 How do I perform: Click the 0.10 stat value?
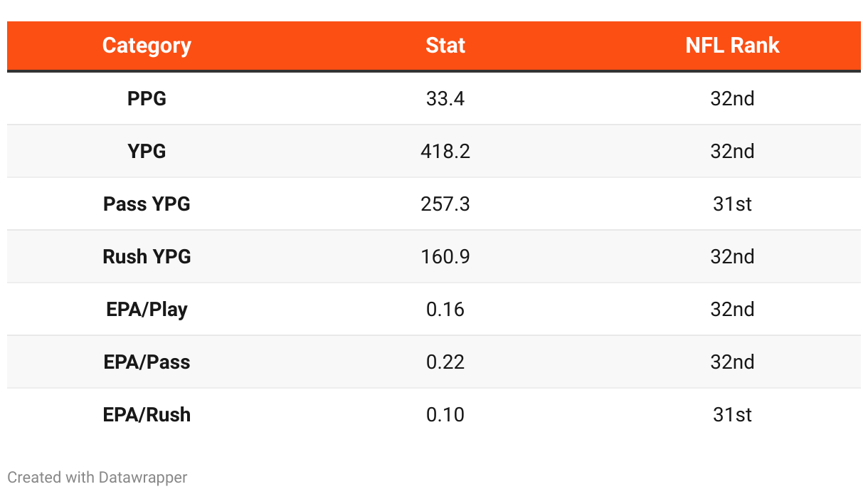(x=445, y=414)
